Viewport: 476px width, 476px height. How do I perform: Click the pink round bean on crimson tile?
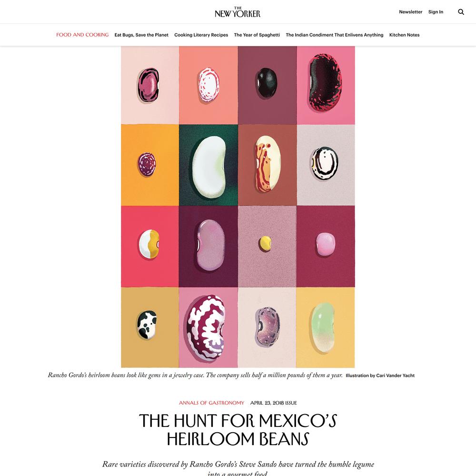[x=326, y=244]
